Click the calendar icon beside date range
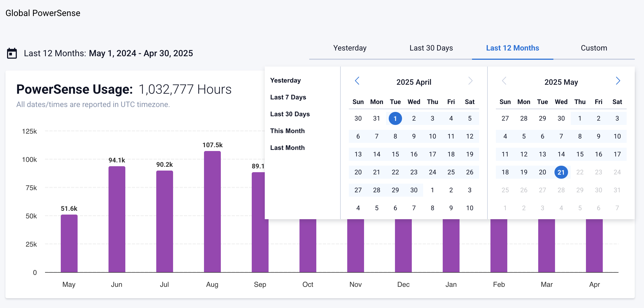The image size is (644, 308). point(12,53)
